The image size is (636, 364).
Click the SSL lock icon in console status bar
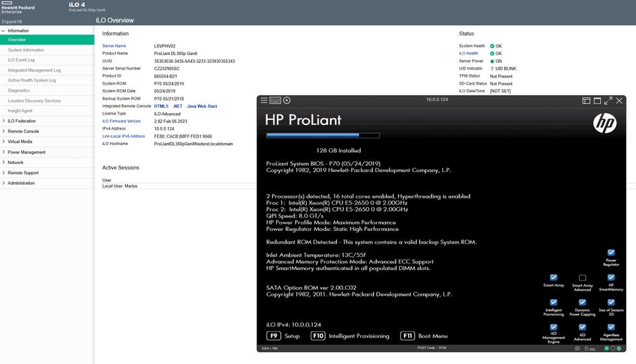click(x=586, y=349)
